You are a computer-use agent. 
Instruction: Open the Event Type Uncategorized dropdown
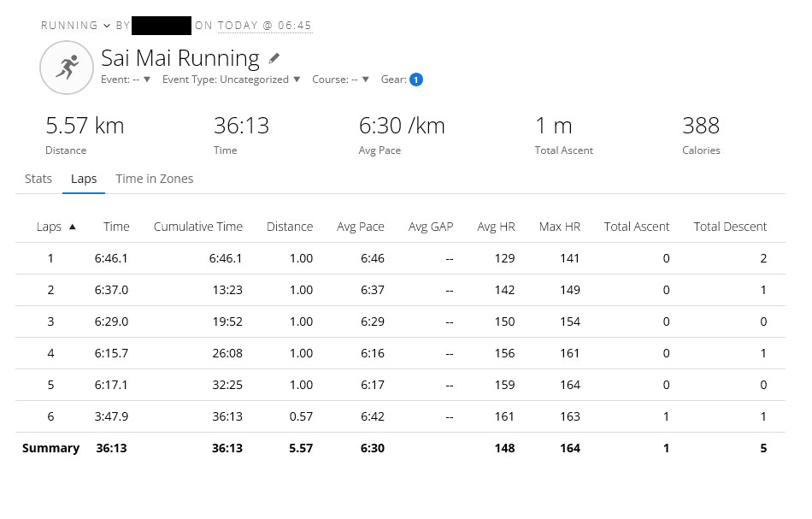point(232,80)
